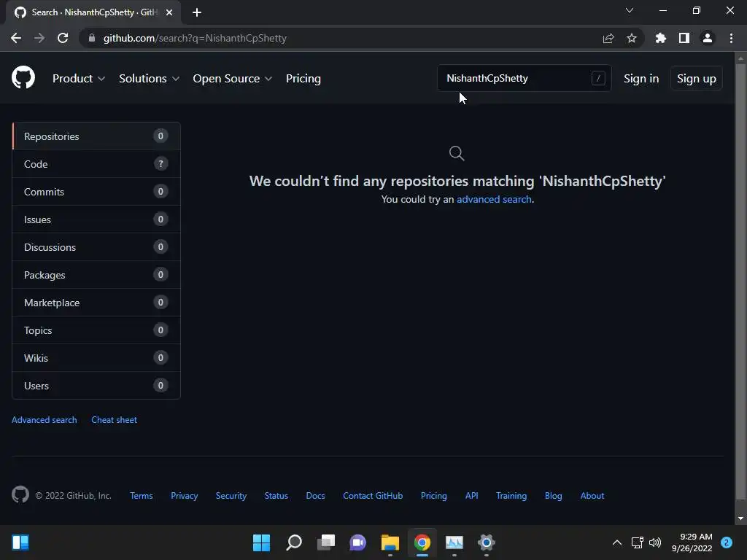
Task: Open Chat app on taskbar
Action: [x=357, y=542]
